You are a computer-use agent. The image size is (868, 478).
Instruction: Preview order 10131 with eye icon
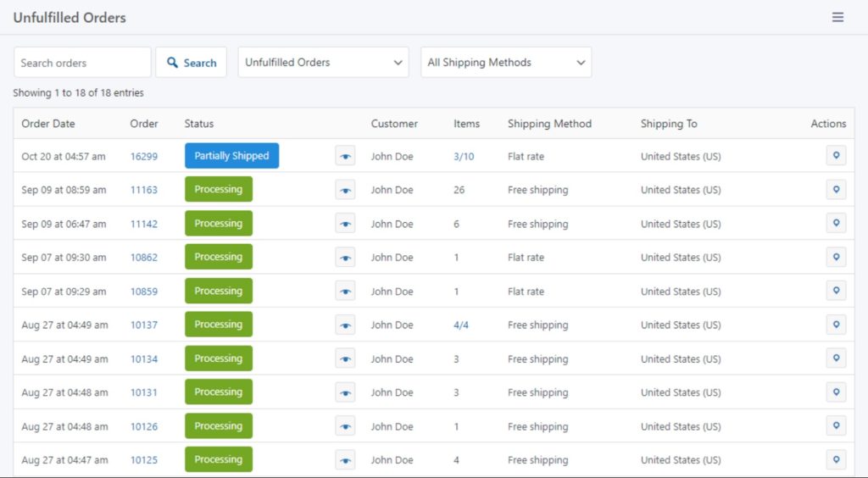click(345, 392)
